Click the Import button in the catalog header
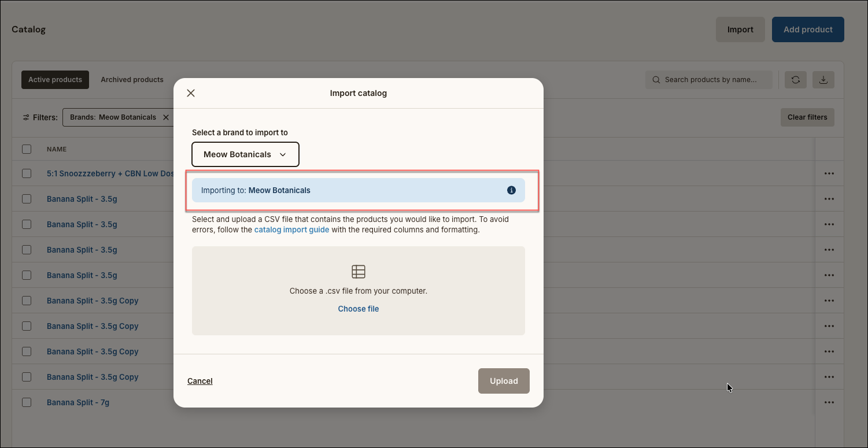868x448 pixels. [740, 29]
